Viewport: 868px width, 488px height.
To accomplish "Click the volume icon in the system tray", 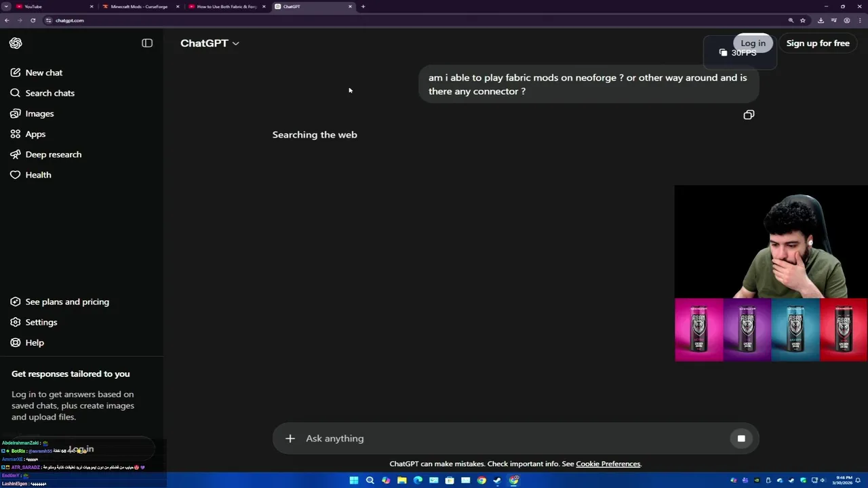I will click(822, 481).
